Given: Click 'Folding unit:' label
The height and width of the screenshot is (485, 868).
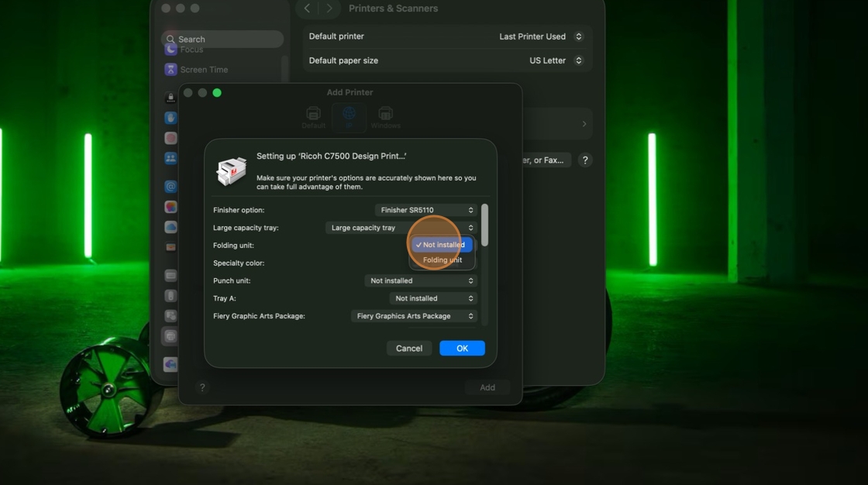Looking at the screenshot, I should click(233, 246).
